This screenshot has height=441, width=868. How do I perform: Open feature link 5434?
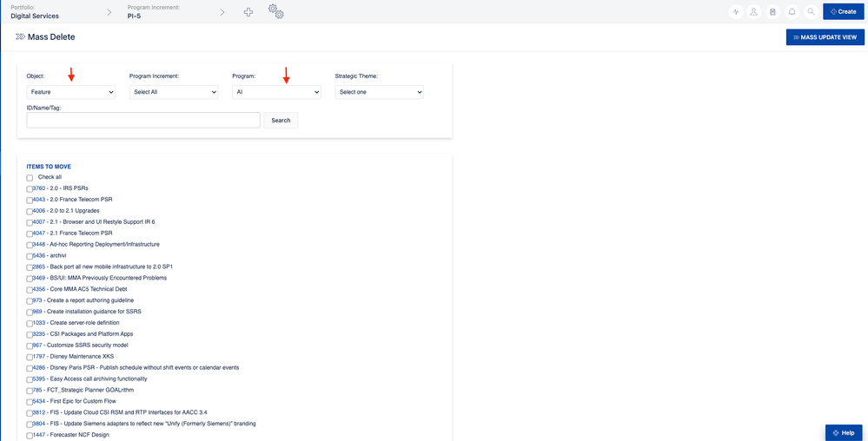coord(39,401)
